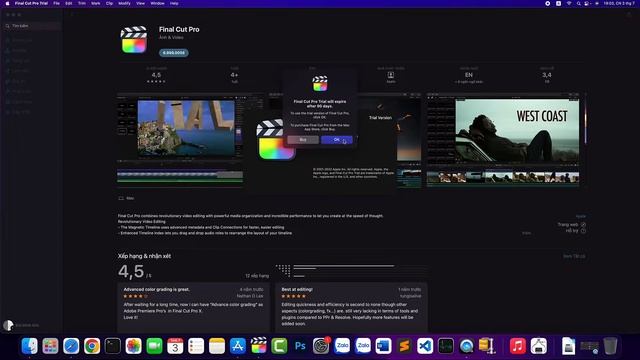This screenshot has width=640, height=360.
Task: Open the Advanced color grading review
Action: 193,307
